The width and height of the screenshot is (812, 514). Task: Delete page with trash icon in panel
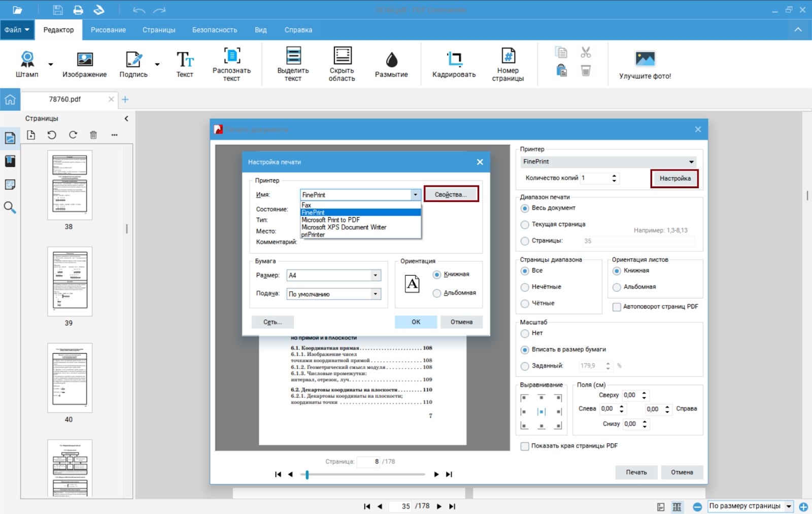click(93, 135)
